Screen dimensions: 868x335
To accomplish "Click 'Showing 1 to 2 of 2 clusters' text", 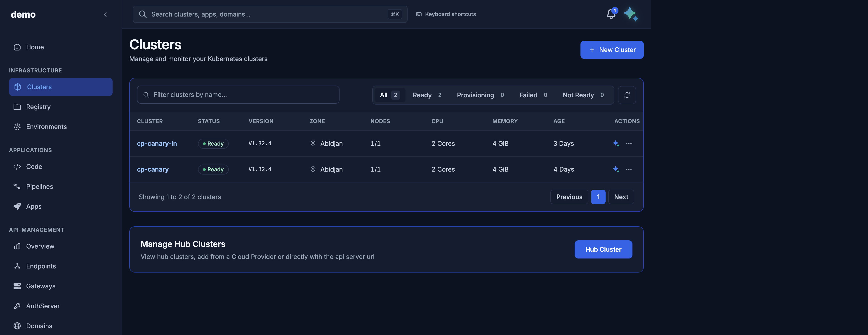I will (x=180, y=197).
